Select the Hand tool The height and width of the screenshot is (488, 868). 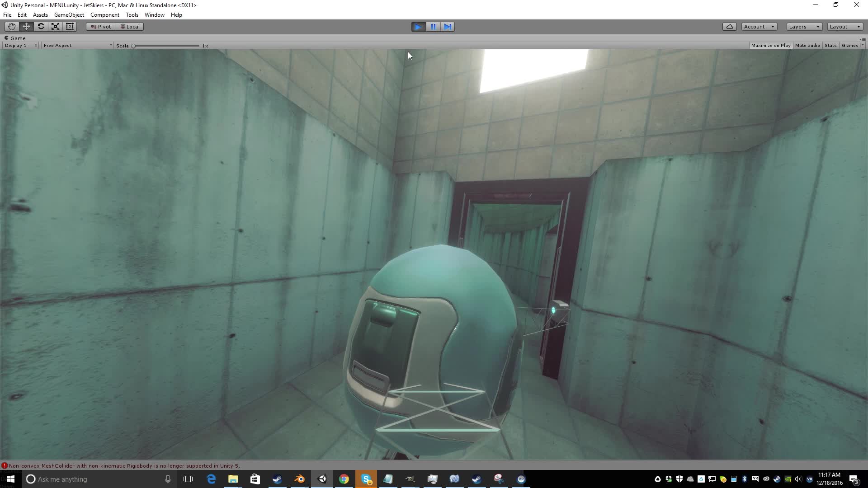tap(12, 27)
